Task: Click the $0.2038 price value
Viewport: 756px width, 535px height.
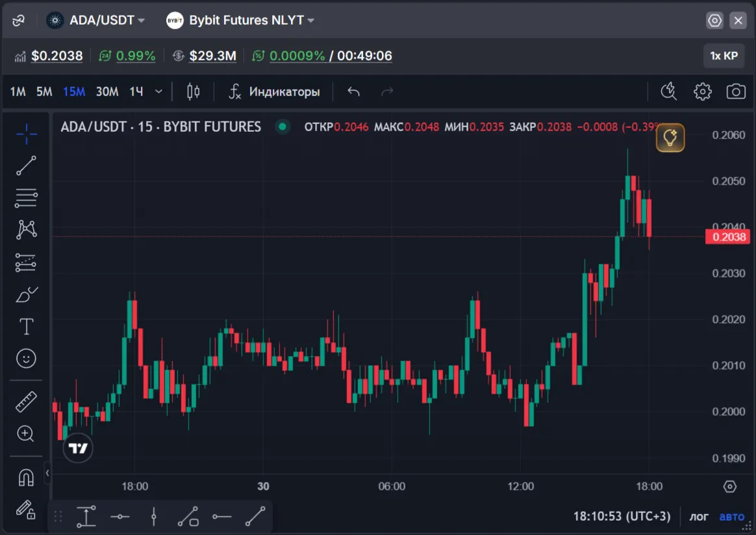Action: [x=57, y=56]
